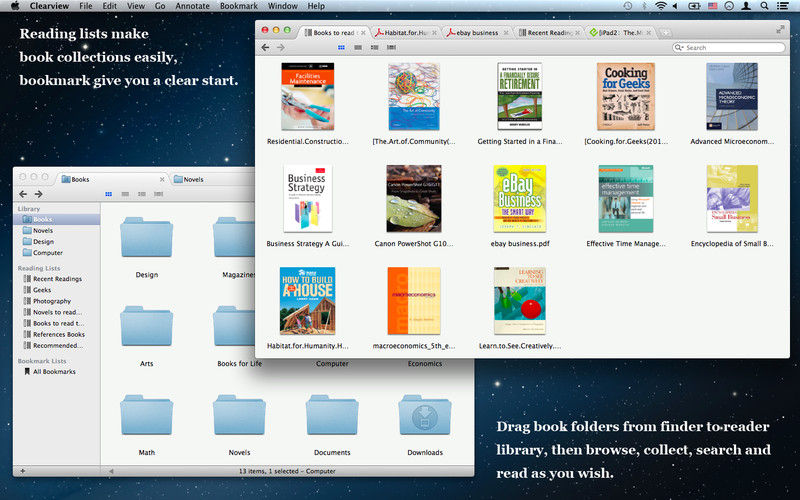Switch to the Habitat.for.Hu PDF tab
This screenshot has width=800, height=500.
(x=406, y=32)
